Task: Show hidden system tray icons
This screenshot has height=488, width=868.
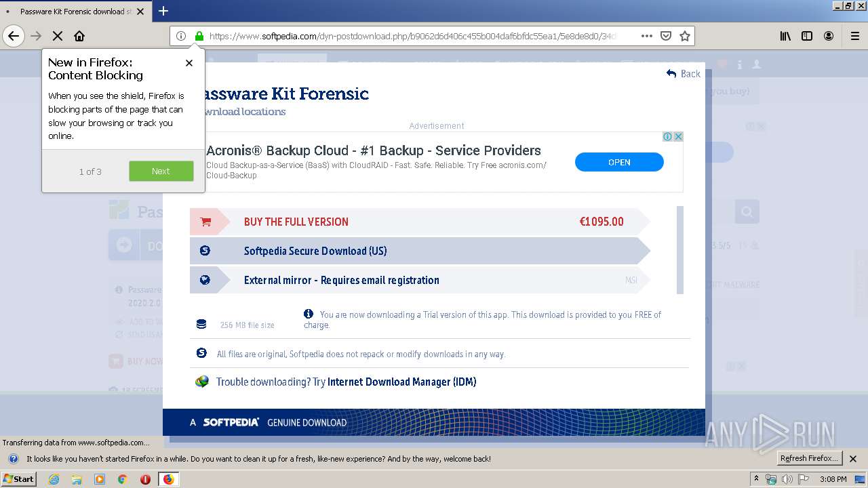Action: pyautogui.click(x=756, y=479)
